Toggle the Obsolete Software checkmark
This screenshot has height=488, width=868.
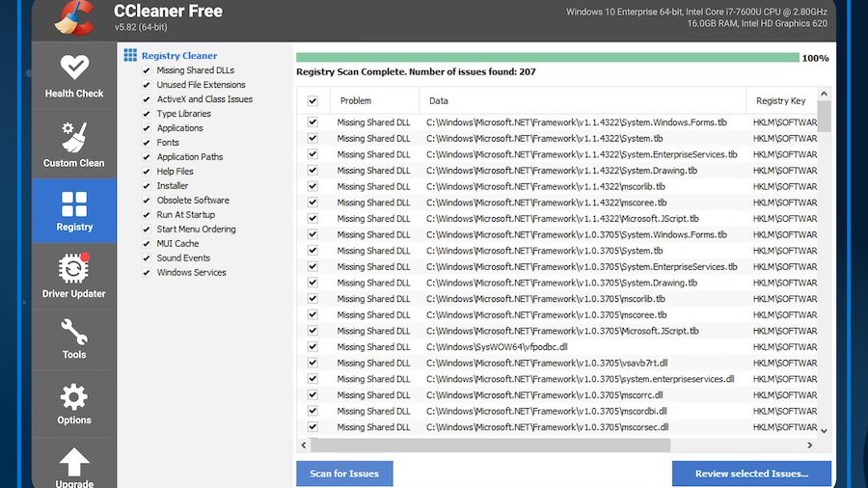[146, 201]
